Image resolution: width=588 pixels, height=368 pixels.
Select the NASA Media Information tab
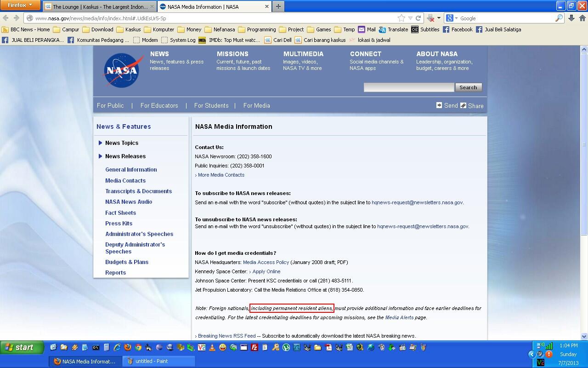215,7
